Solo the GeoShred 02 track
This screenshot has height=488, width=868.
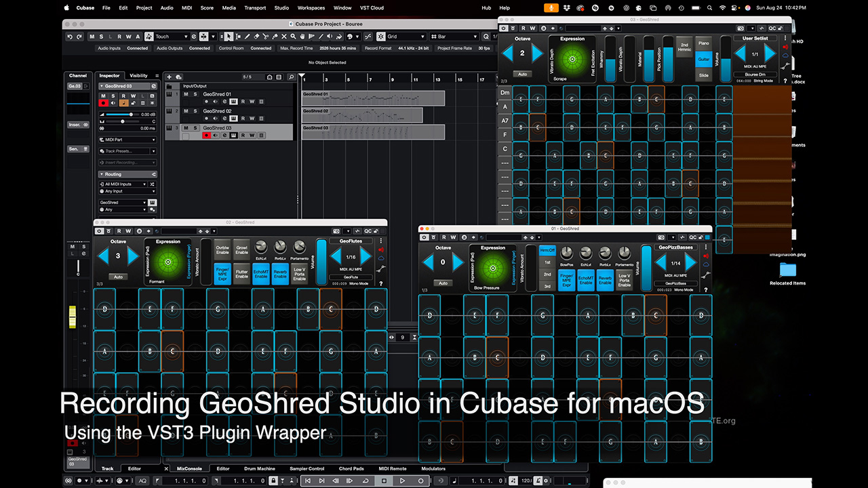(195, 111)
